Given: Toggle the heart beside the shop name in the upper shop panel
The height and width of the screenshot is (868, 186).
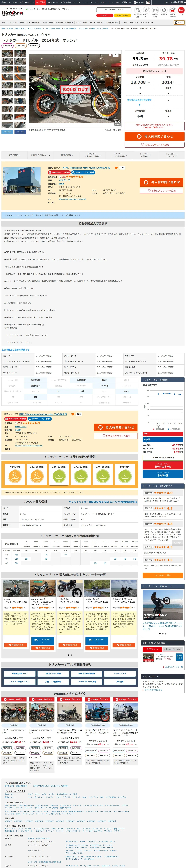Looking at the screenshot, I should (x=116, y=168).
